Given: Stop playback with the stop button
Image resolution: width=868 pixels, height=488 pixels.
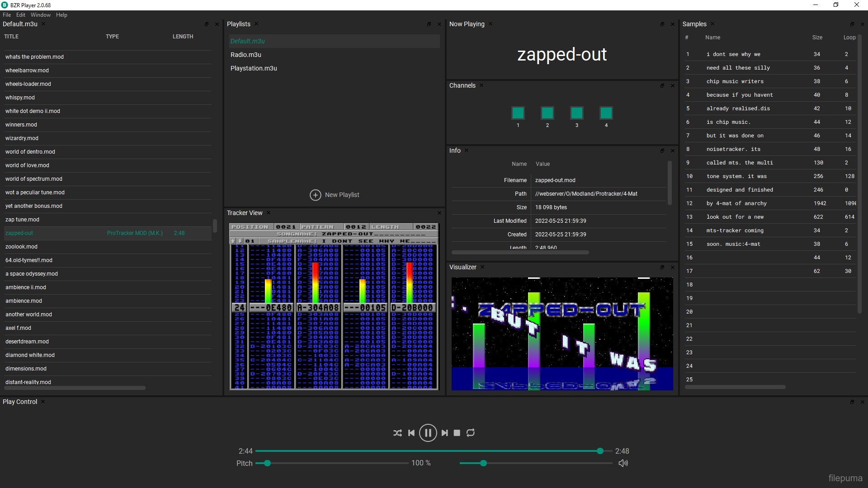Looking at the screenshot, I should (457, 433).
